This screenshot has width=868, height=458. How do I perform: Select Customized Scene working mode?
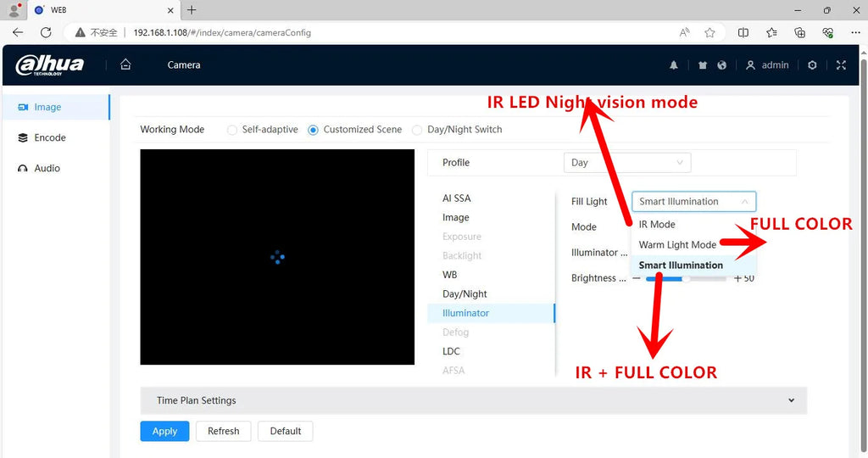point(314,130)
